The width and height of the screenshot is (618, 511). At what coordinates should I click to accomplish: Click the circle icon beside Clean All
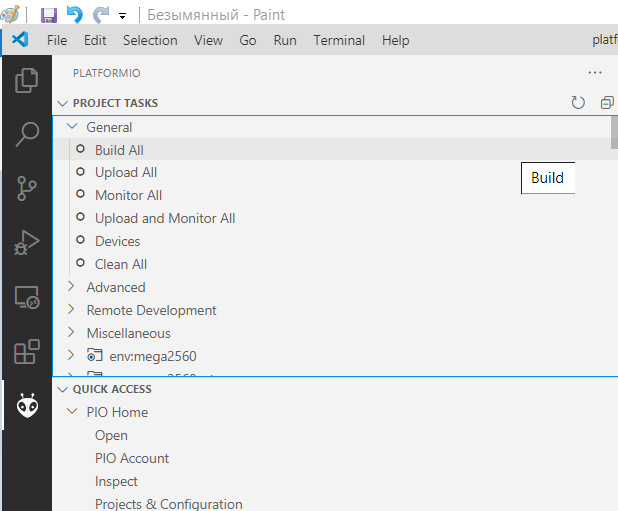[x=80, y=262]
